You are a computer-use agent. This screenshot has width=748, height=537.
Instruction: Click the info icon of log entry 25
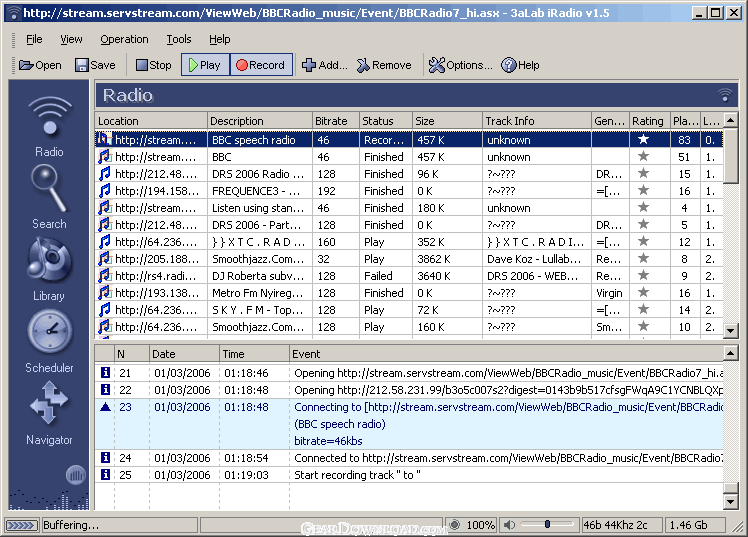pos(105,475)
